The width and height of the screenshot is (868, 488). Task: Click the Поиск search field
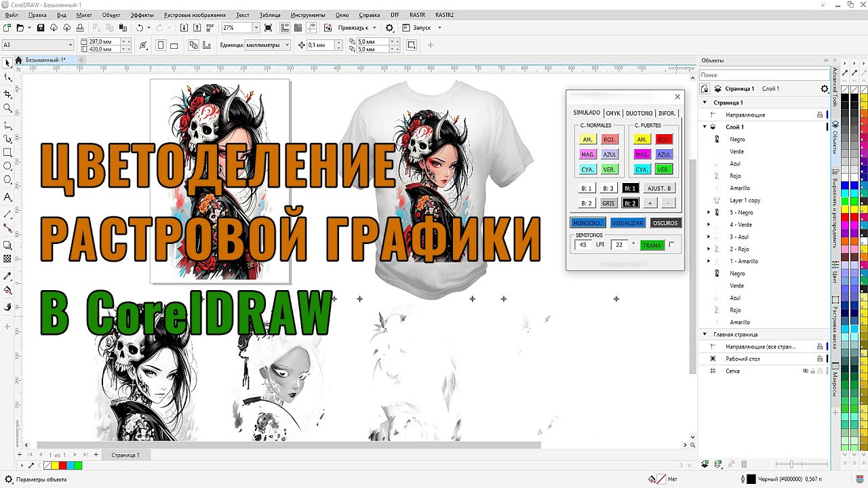pyautogui.click(x=764, y=75)
